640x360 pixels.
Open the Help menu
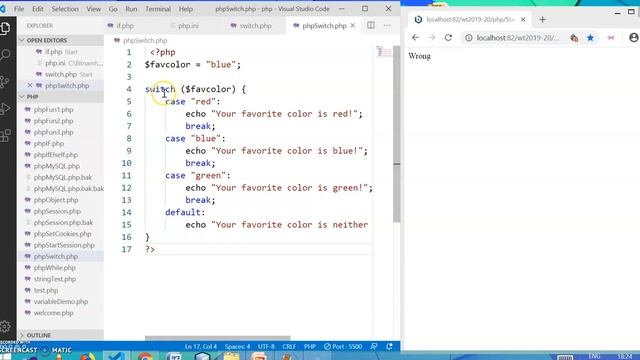186,9
